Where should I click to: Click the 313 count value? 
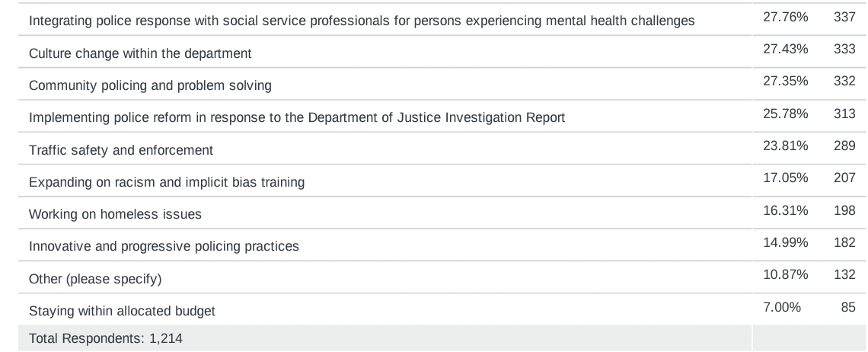844,113
